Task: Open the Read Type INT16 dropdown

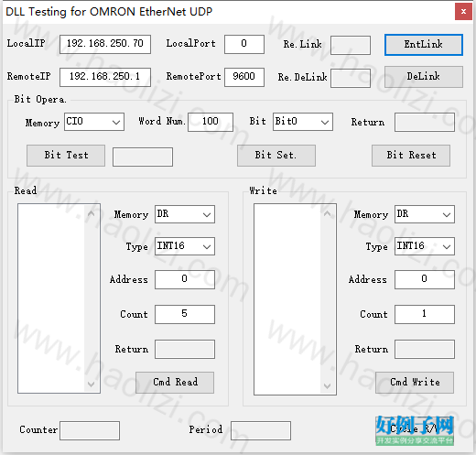Action: pyautogui.click(x=185, y=246)
